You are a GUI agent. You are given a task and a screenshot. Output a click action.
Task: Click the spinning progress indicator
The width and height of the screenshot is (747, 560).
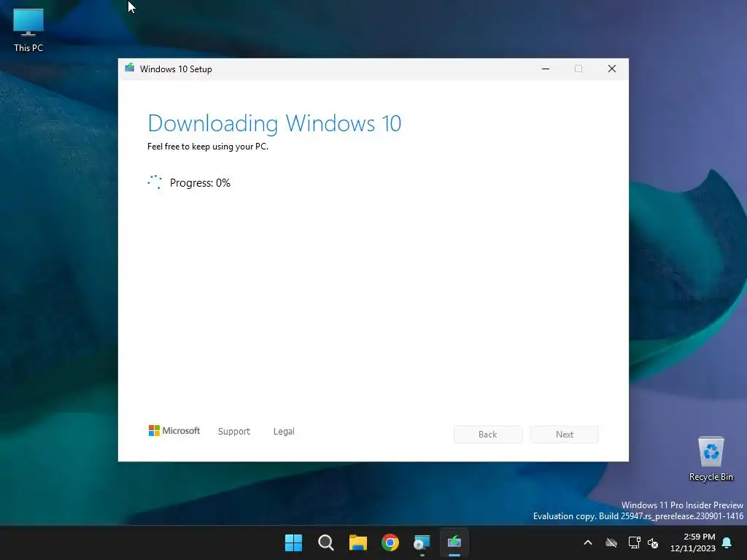155,182
